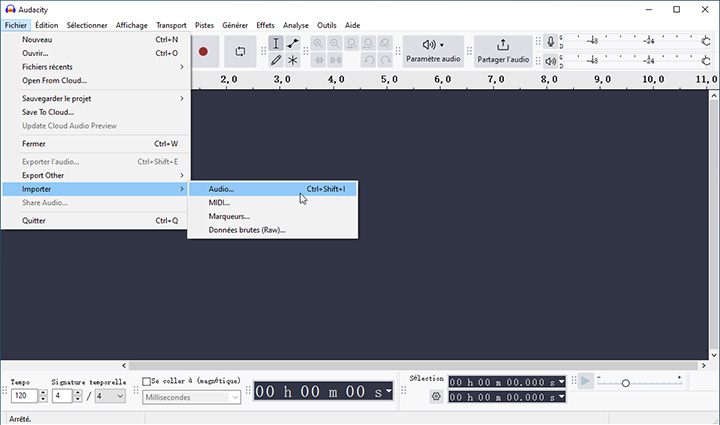Open the Affichage menu
This screenshot has width=720, height=425.
pyautogui.click(x=132, y=25)
